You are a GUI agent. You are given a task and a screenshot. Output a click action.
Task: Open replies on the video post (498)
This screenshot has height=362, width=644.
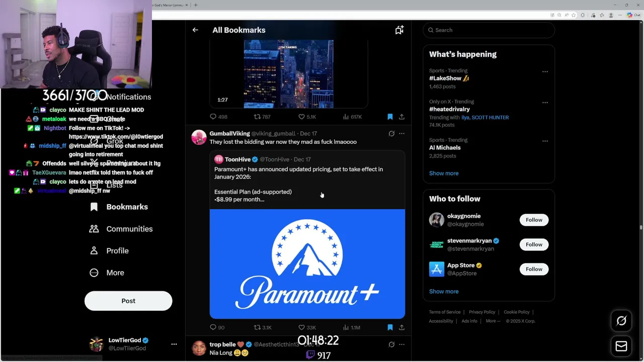click(218, 117)
